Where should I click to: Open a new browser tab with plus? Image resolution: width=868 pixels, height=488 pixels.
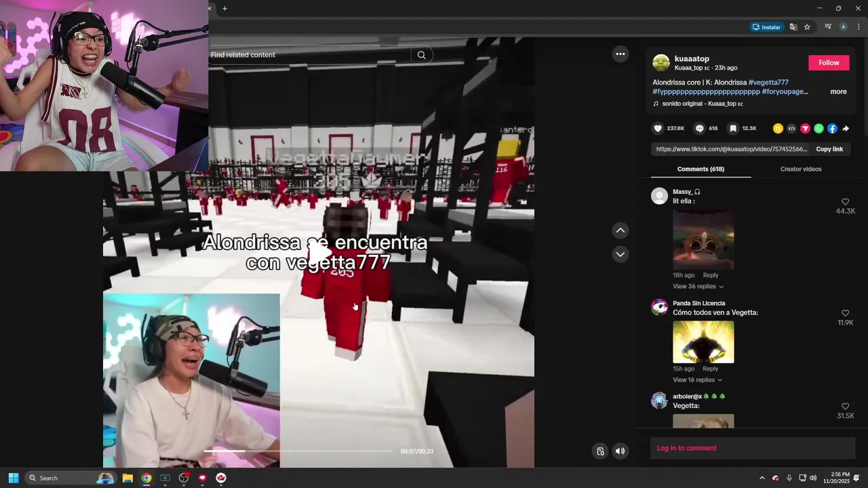(224, 8)
